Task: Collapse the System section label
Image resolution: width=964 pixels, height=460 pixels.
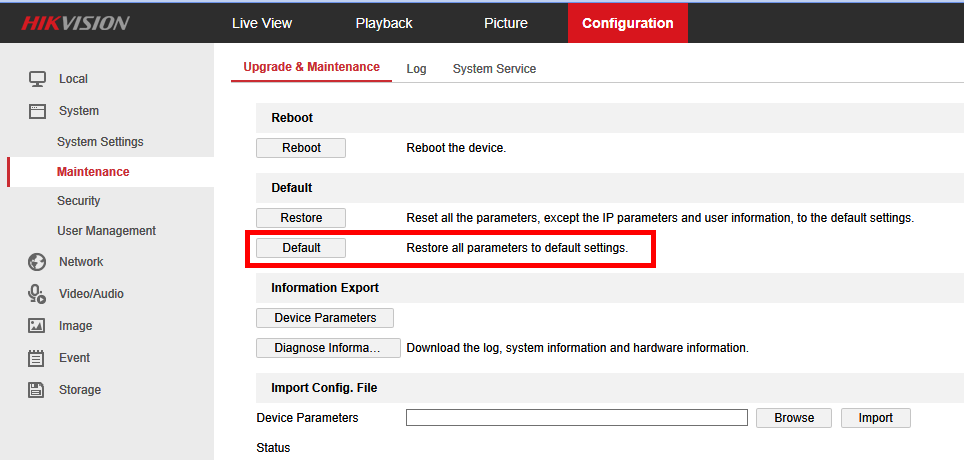Action: point(79,111)
